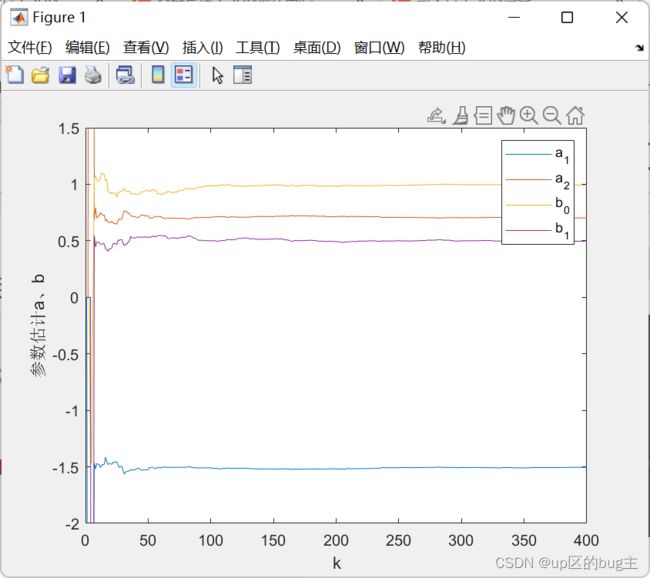Image resolution: width=650 pixels, height=578 pixels.
Task: Open the 帮助(H) menu
Action: pyautogui.click(x=442, y=47)
